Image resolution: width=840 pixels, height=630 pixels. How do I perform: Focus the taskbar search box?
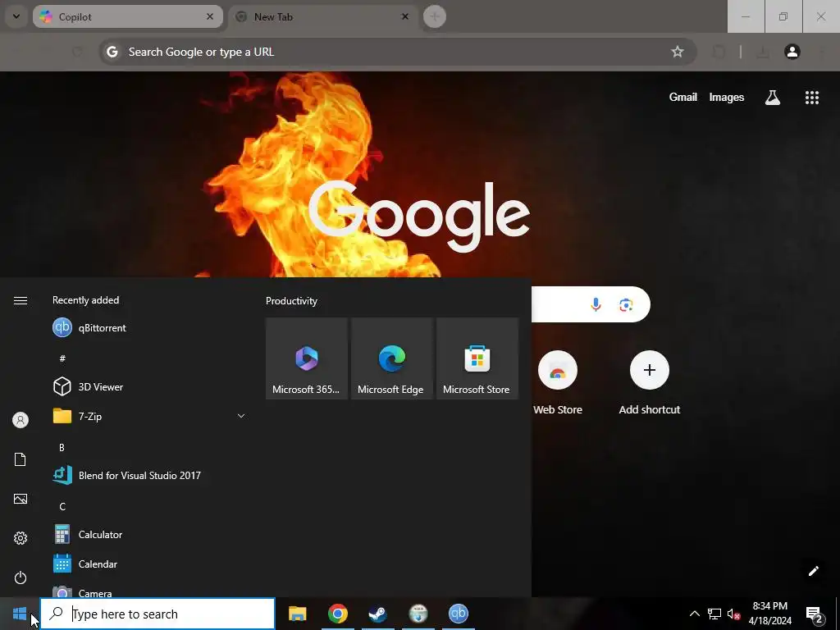(157, 614)
